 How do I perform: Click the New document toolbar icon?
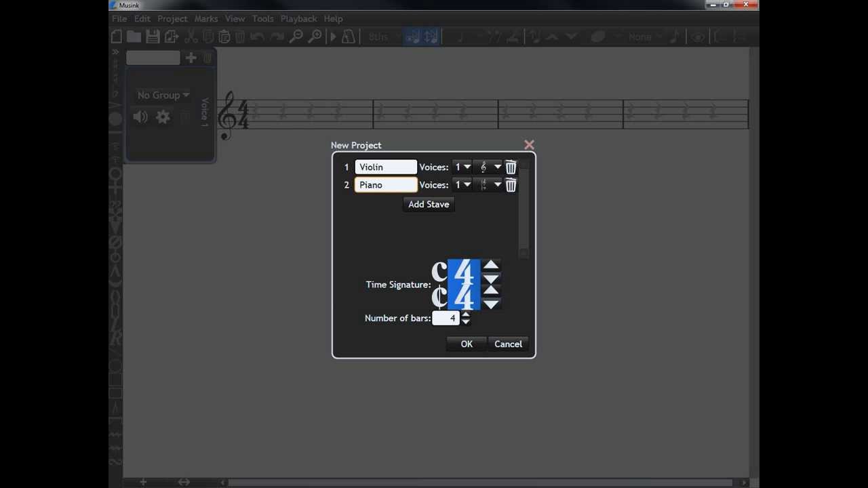pyautogui.click(x=117, y=37)
